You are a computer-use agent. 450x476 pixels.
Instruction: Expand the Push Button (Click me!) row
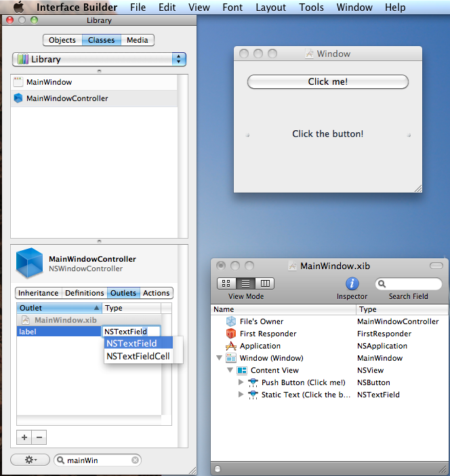point(241,382)
